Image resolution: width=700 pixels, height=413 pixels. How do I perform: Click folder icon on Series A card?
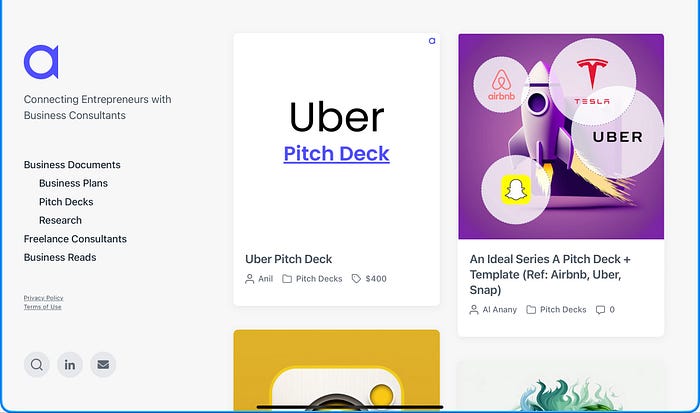pos(531,310)
